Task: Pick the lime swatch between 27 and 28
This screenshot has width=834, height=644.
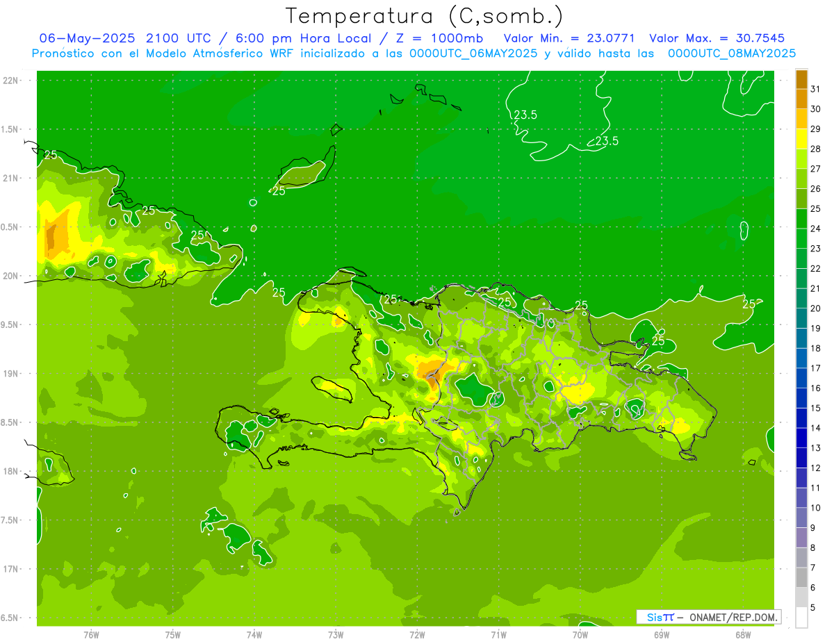Action: [x=801, y=158]
